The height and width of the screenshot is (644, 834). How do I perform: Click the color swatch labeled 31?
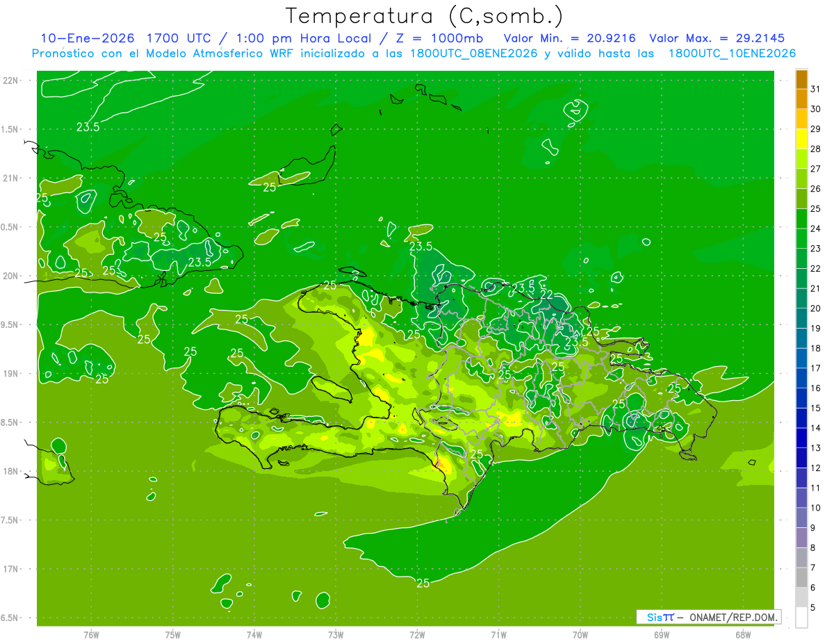click(801, 80)
